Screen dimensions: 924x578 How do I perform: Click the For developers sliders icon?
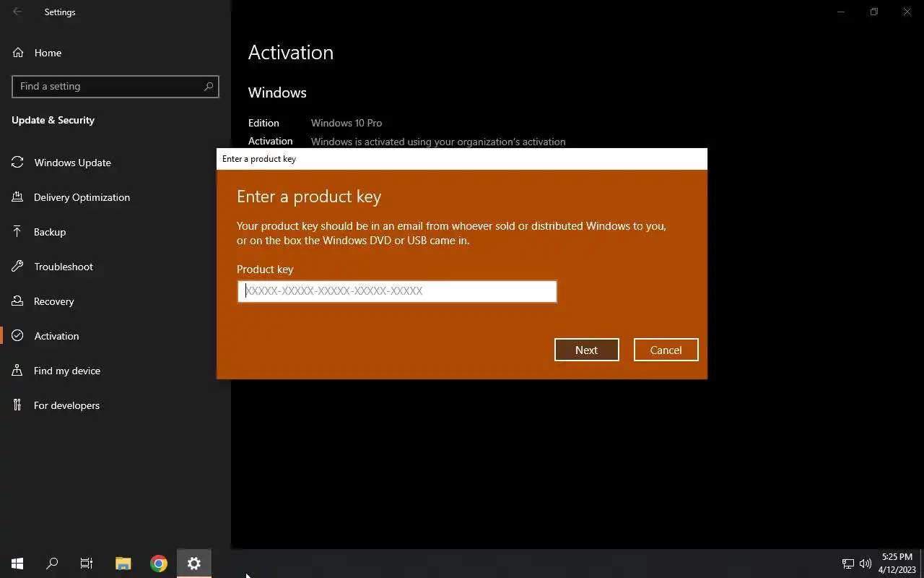[18, 405]
